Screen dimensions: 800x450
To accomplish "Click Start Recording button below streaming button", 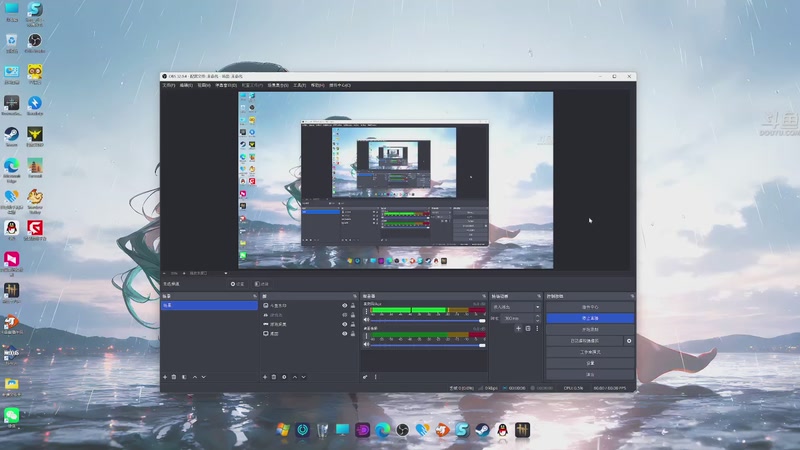I will (590, 330).
